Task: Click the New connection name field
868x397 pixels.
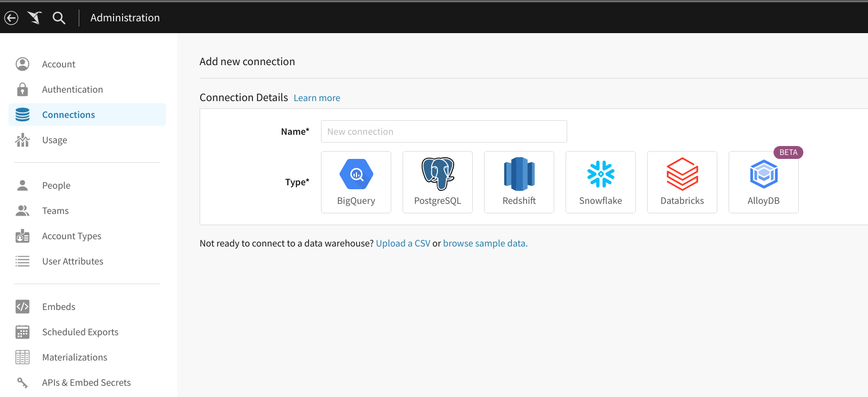Action: [x=444, y=131]
